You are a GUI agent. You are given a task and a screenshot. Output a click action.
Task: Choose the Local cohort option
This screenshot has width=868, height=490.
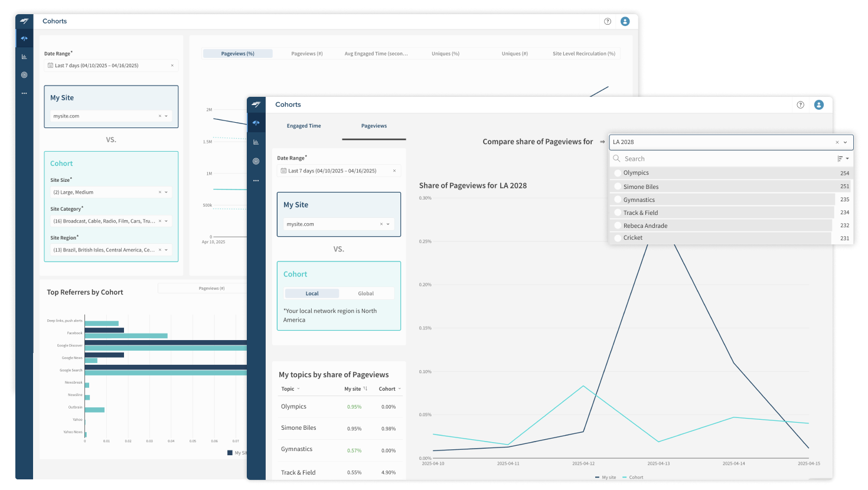tap(312, 293)
